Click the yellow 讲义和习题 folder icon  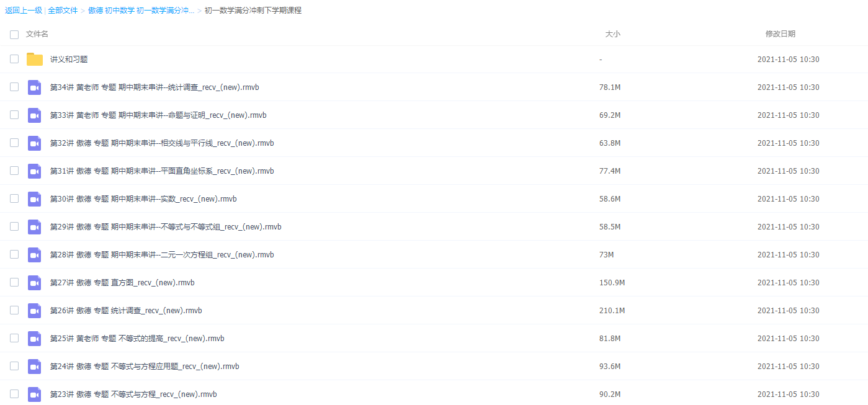pyautogui.click(x=35, y=60)
